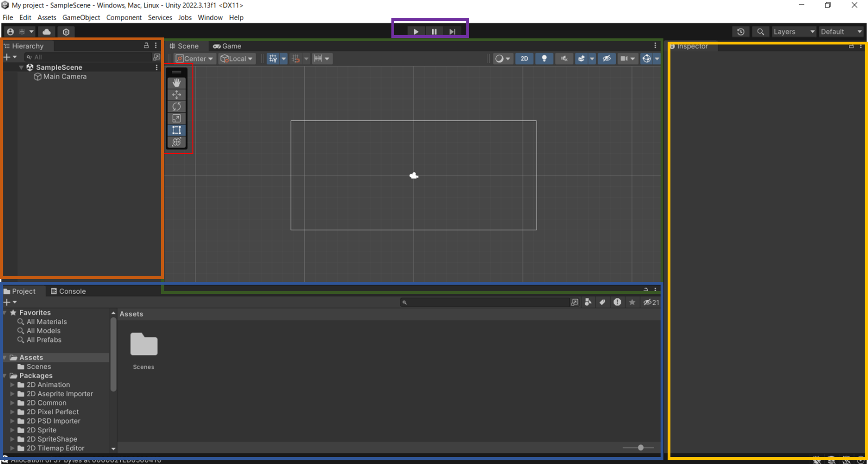
Task: Toggle Scene audio mute
Action: point(564,59)
